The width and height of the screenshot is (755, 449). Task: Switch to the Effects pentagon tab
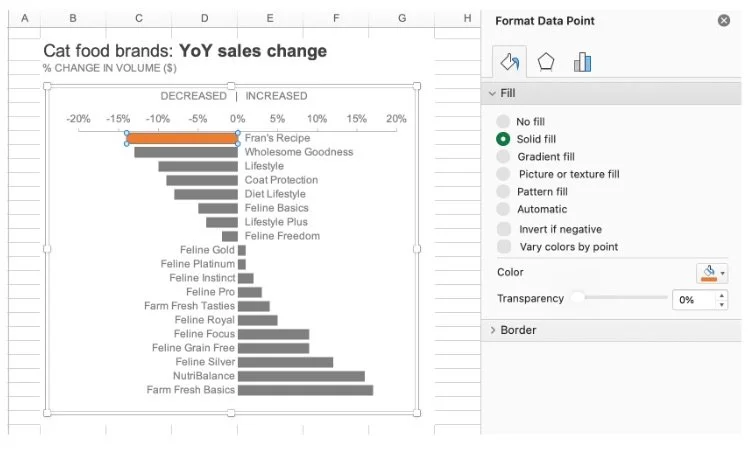click(x=546, y=62)
